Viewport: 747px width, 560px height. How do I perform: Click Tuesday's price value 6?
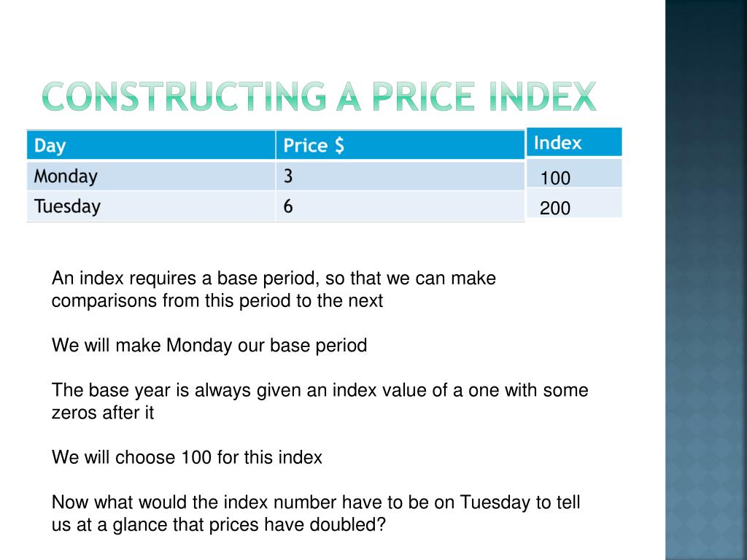400,206
